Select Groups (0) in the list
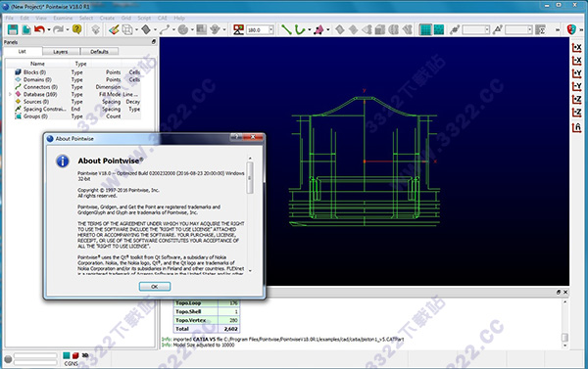This screenshot has width=588, height=369. click(x=35, y=116)
